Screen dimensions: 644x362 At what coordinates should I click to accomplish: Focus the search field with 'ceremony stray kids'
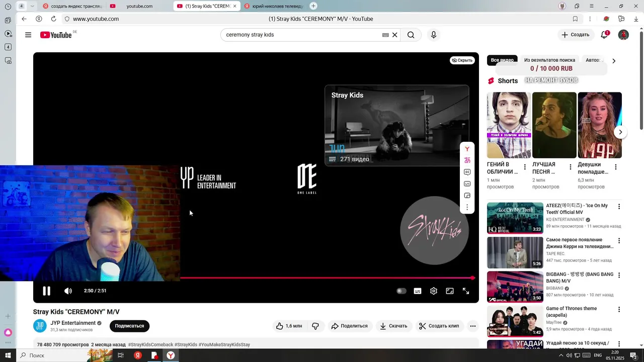(302, 35)
